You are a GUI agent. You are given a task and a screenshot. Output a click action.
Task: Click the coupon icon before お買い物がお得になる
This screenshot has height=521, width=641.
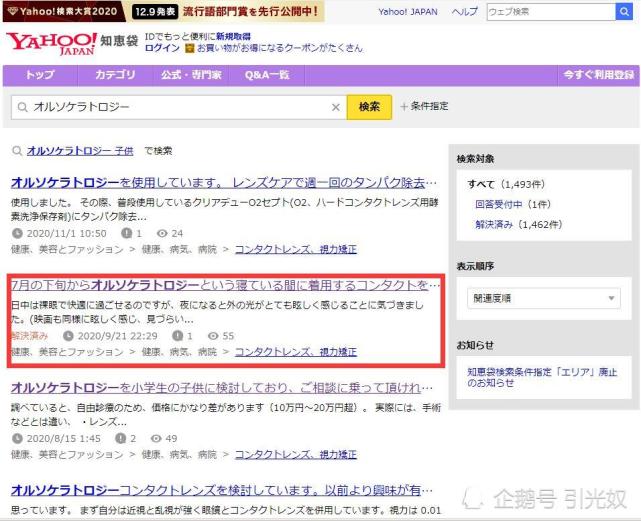190,48
